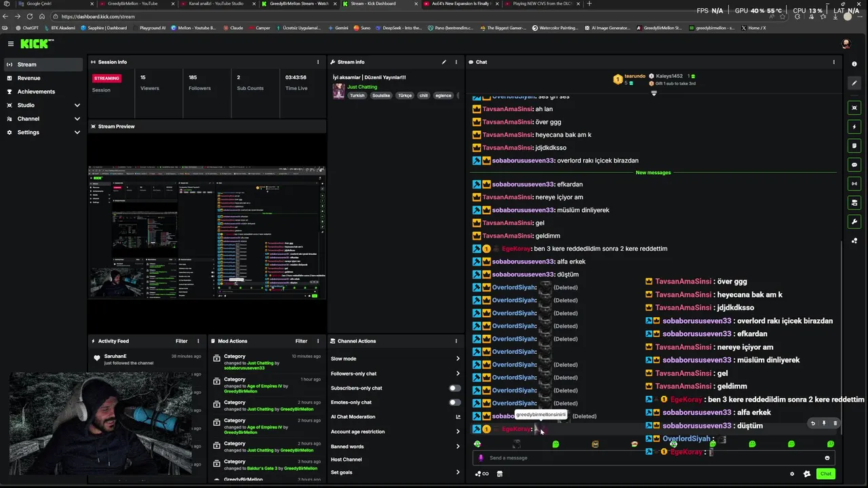Open AI Chat Moderation link
Screen dimensions: 868x488
coord(395,417)
